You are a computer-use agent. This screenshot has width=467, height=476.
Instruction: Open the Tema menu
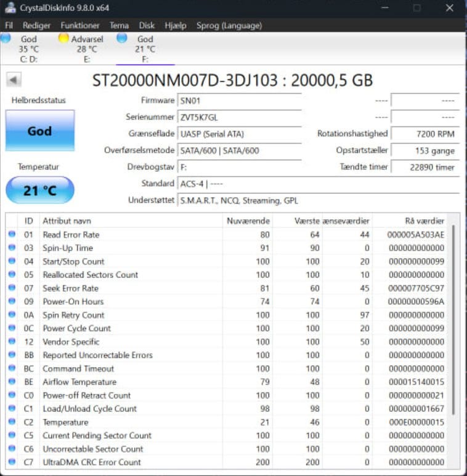119,25
